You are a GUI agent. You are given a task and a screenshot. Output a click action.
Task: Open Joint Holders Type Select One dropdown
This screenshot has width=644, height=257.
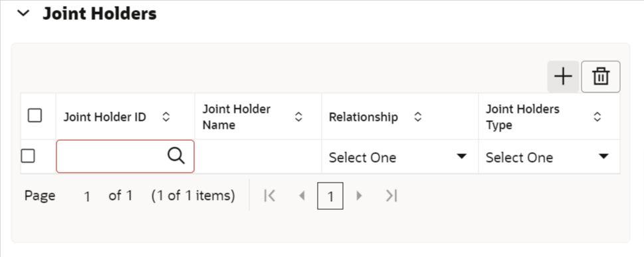point(549,157)
